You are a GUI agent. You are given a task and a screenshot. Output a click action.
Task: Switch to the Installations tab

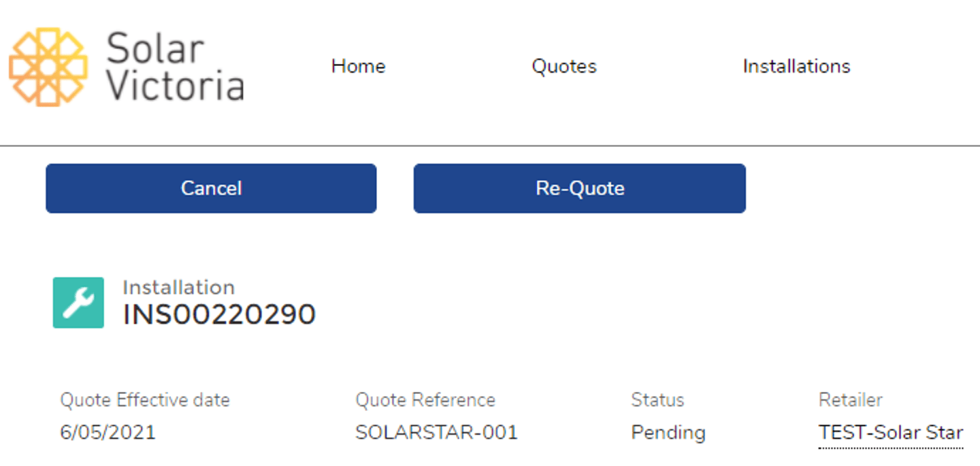[796, 66]
